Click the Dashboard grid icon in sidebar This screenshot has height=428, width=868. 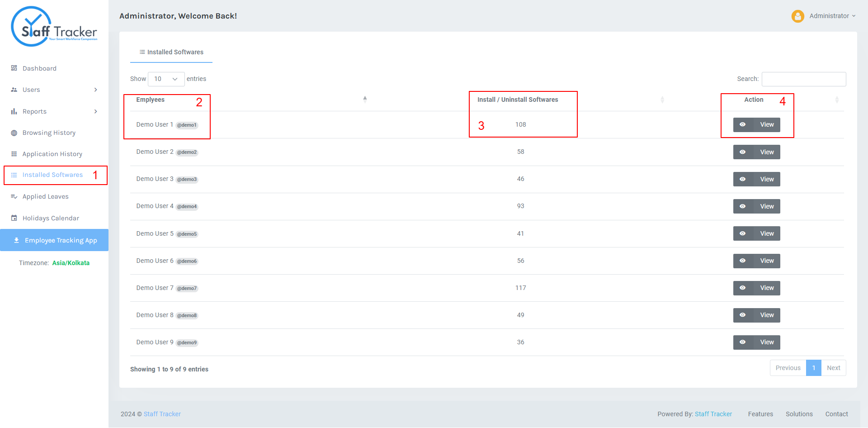14,68
